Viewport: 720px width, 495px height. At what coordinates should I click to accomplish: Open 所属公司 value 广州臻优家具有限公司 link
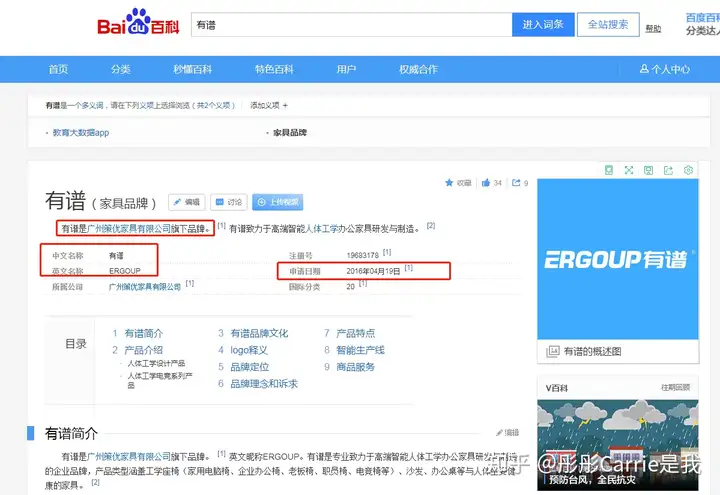(x=145, y=287)
